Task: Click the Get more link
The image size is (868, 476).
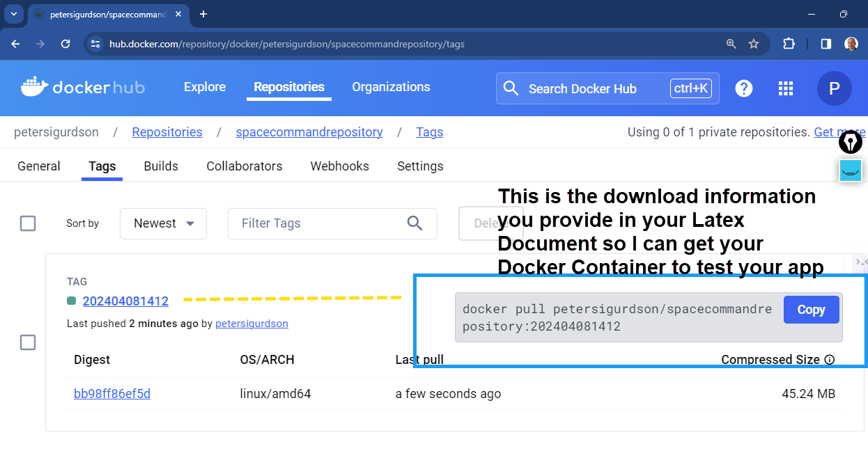Action: coord(840,132)
